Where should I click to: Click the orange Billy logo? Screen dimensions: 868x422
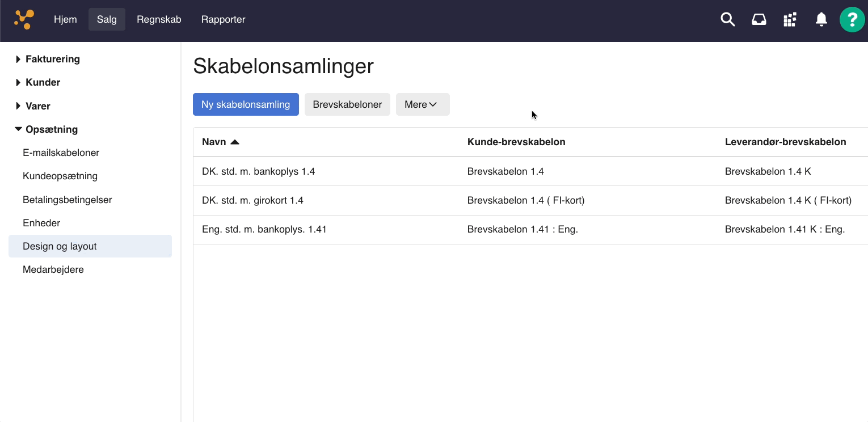tap(24, 19)
